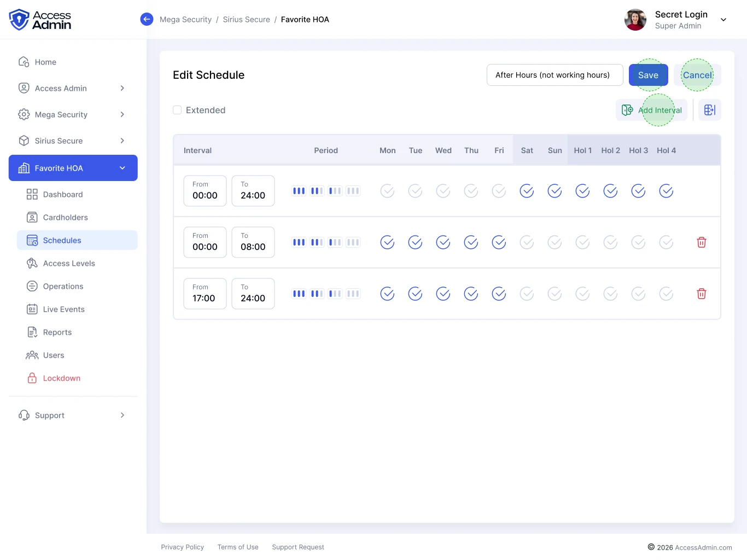
Task: Open the Reports icon
Action: (32, 332)
